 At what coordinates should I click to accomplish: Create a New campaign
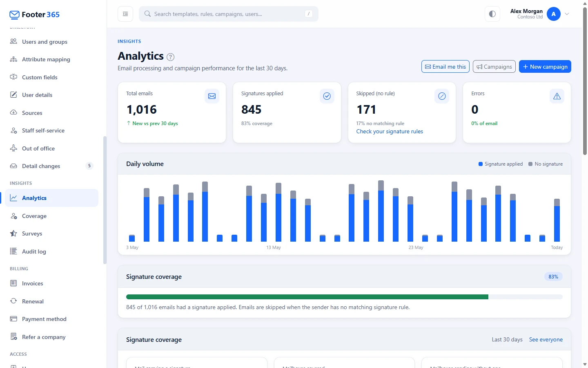(x=545, y=67)
